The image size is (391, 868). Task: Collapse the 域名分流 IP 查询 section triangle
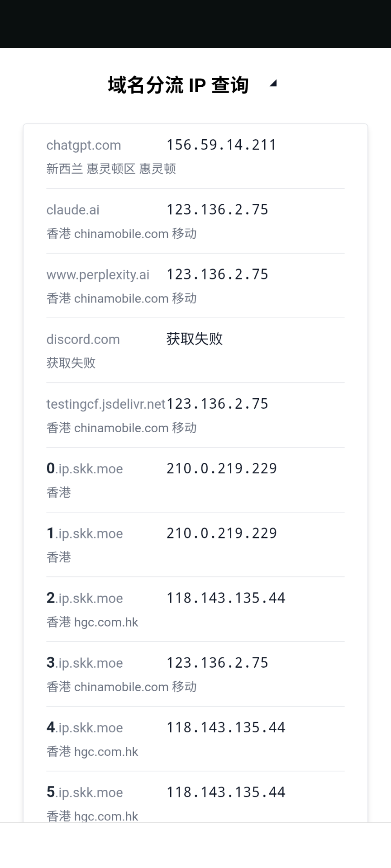point(273,84)
